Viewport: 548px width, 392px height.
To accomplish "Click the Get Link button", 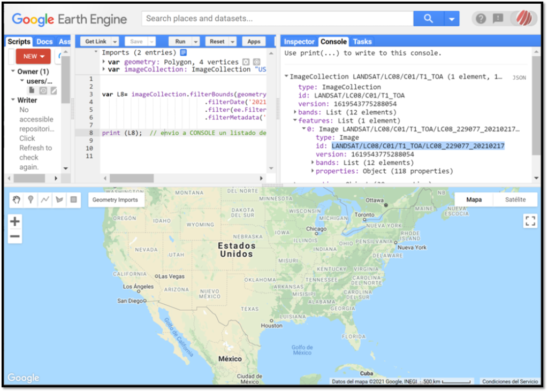I will (x=96, y=42).
